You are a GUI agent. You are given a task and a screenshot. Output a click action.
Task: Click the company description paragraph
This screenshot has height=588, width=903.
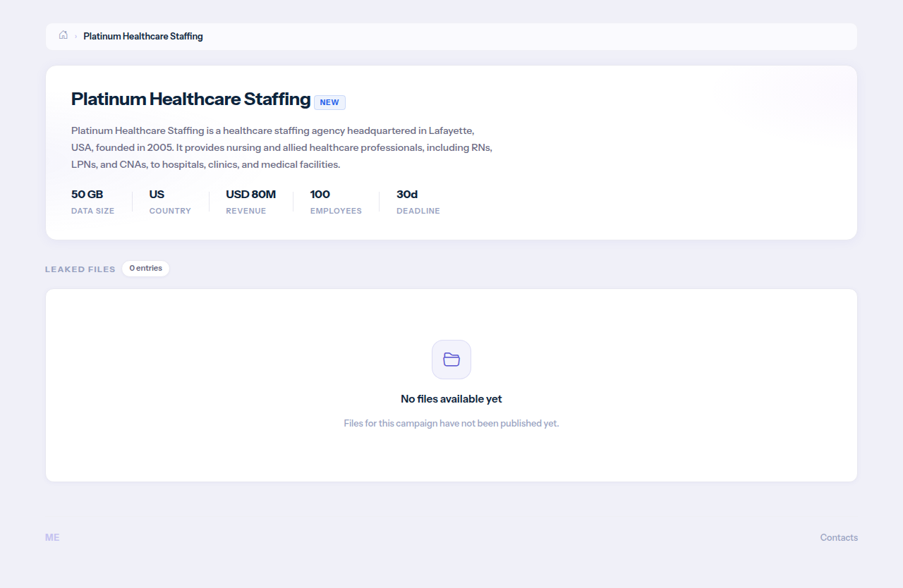pyautogui.click(x=282, y=147)
